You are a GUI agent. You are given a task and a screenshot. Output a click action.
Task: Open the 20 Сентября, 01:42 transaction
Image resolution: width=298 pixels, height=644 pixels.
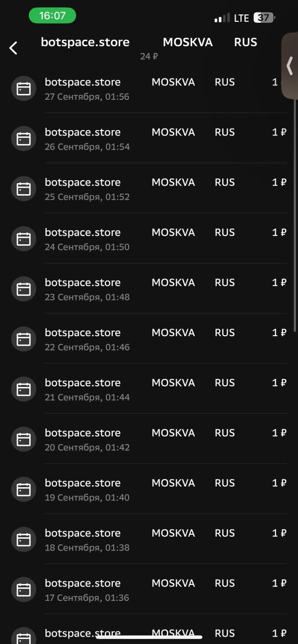(149, 439)
